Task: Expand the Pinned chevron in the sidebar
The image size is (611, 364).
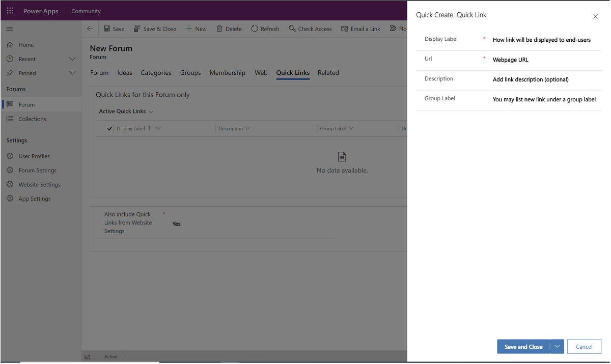Action: (x=72, y=73)
